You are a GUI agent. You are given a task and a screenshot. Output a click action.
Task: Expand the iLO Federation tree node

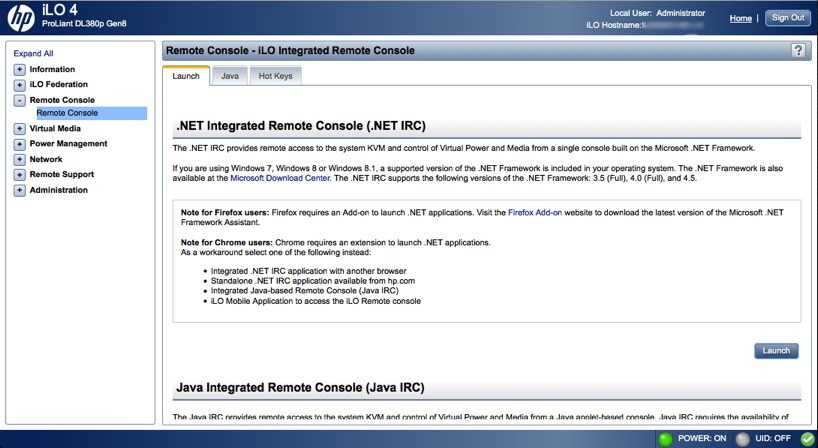(x=19, y=84)
